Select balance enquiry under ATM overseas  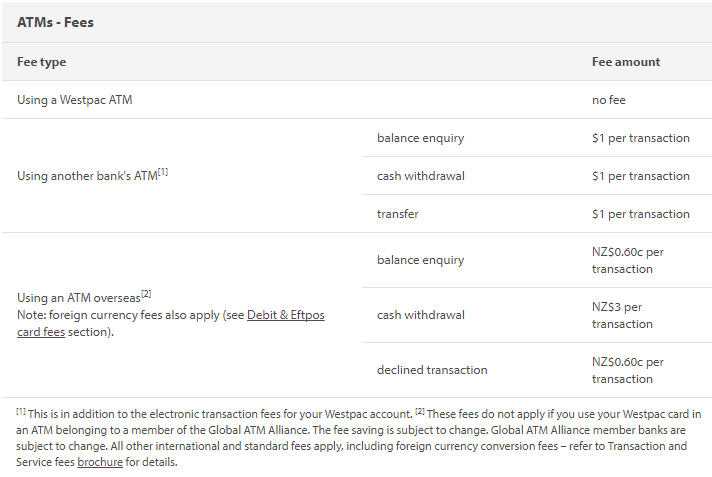(x=420, y=260)
